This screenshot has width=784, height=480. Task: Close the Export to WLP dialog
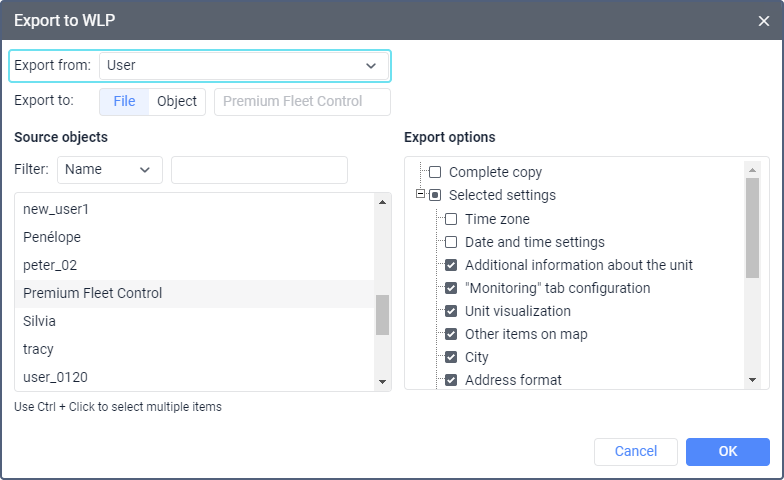pyautogui.click(x=764, y=20)
